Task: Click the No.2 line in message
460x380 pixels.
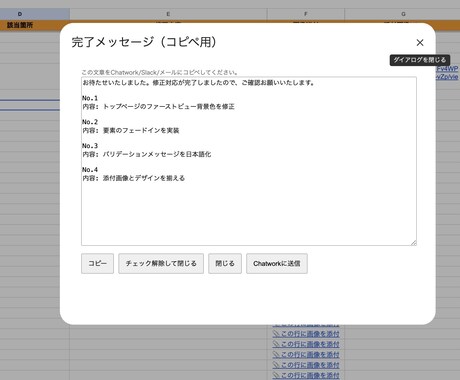Action: [90, 122]
